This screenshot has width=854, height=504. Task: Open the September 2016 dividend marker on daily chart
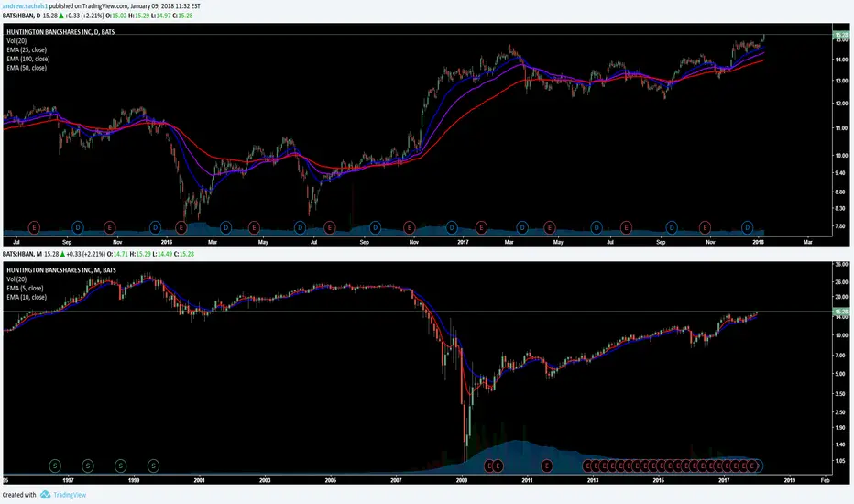pos(375,227)
